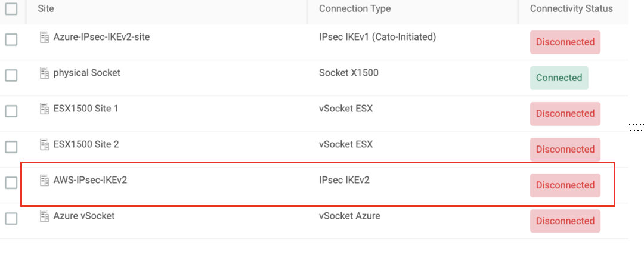
Task: Click the site icon next to Azure vSocket
Action: [x=44, y=216]
